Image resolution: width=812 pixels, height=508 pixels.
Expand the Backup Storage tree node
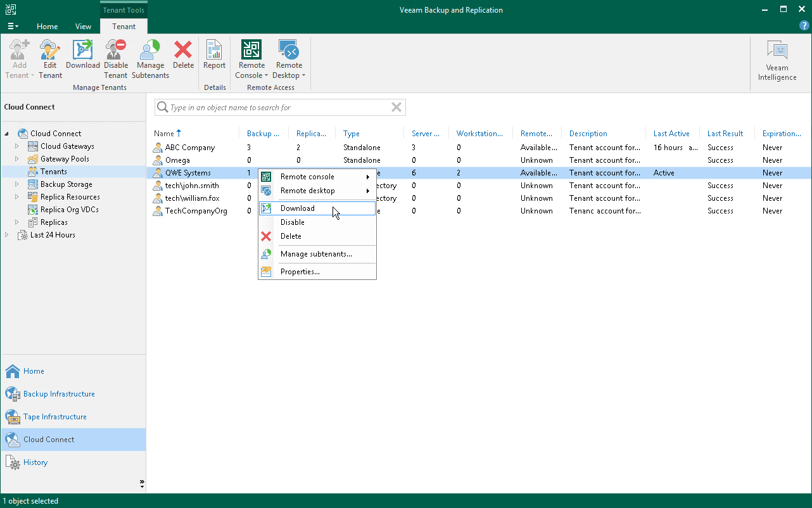[x=18, y=184]
